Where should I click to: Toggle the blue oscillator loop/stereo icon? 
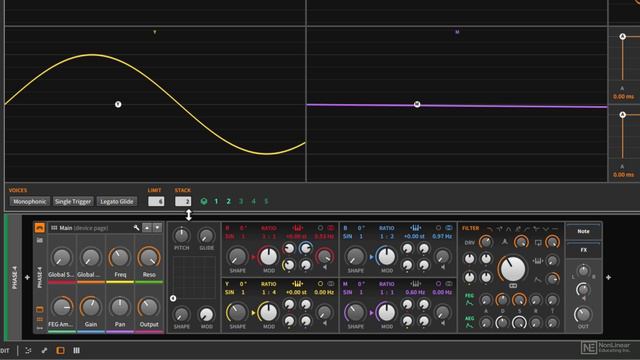pyautogui.click(x=449, y=228)
